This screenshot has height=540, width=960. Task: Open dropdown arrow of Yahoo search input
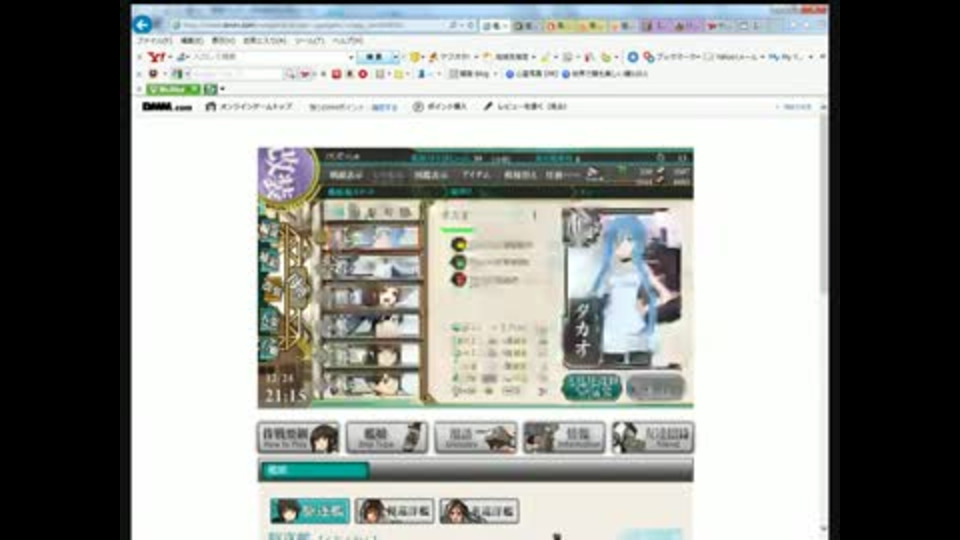(x=351, y=57)
